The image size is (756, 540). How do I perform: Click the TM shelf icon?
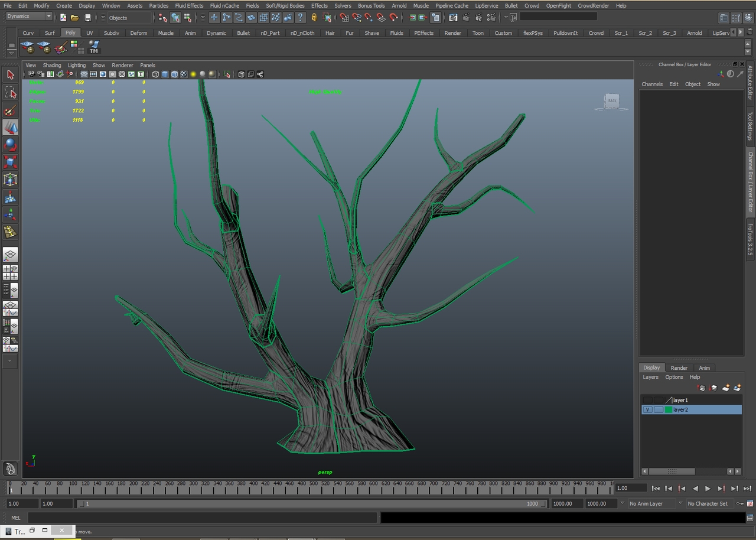tap(93, 47)
